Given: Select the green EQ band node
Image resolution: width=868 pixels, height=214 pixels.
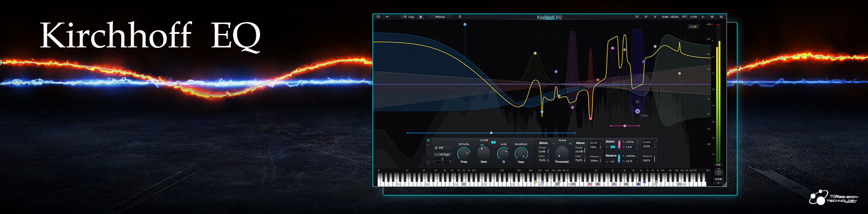Looking at the screenshot, I should (535, 53).
